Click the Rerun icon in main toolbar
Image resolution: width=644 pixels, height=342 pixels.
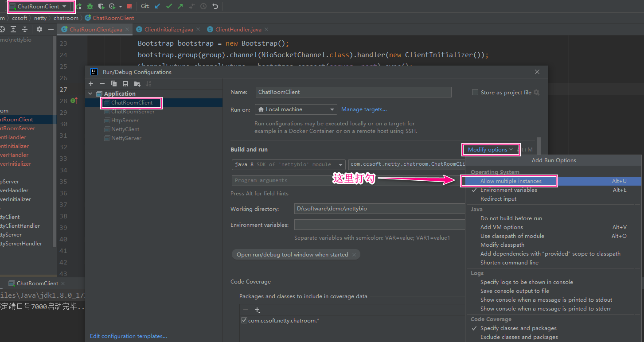(x=79, y=6)
